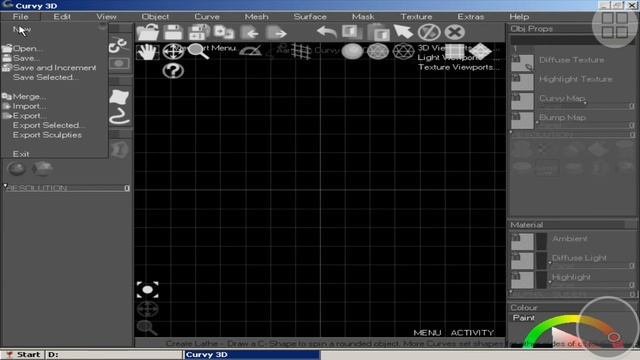
Task: Open the Curve menu
Action: [207, 17]
